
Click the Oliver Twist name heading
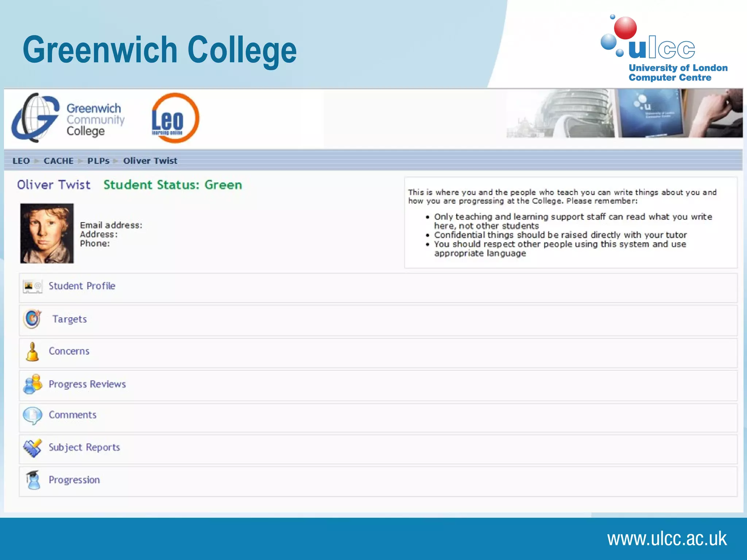[54, 185]
